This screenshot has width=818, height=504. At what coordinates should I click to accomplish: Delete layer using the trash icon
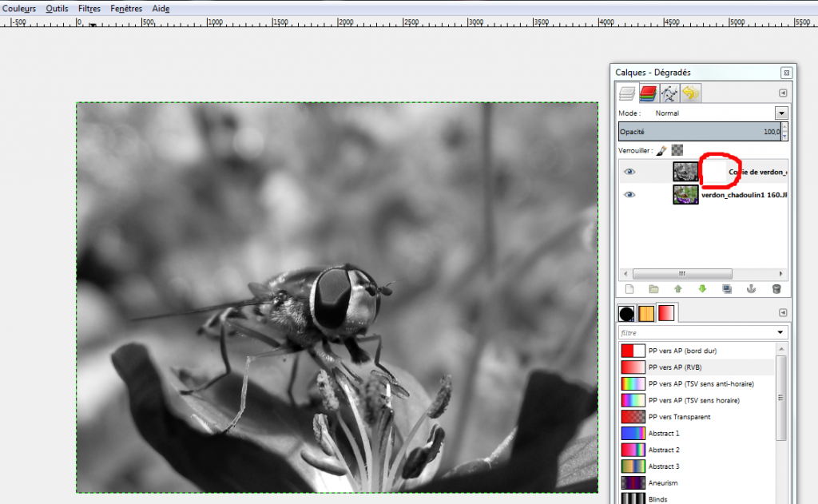coord(776,289)
